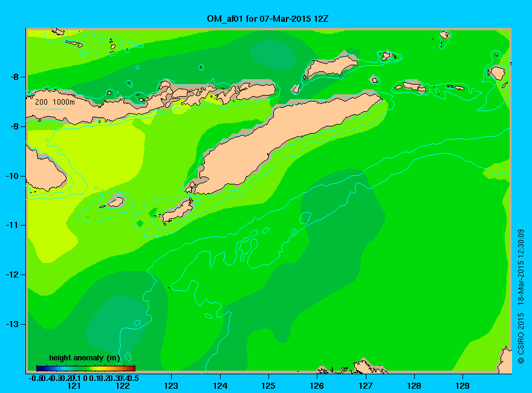Click the height anomaly color bar
Screen dimensions: 532x393
86,368
